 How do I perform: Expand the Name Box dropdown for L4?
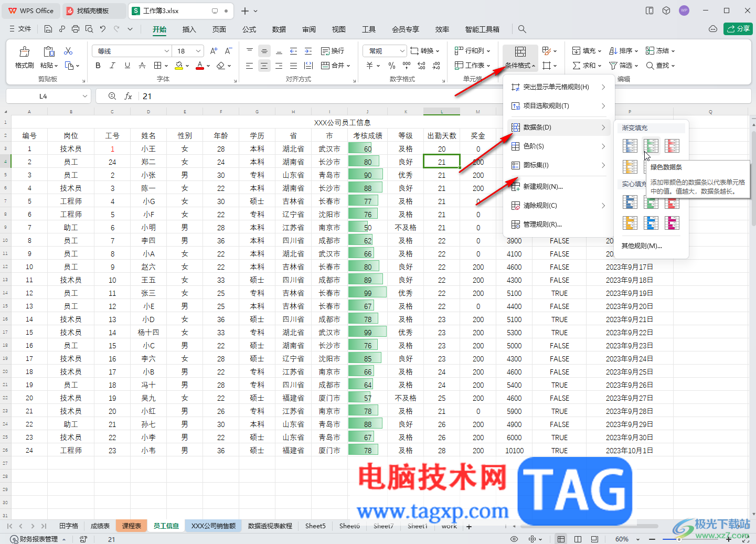click(85, 96)
